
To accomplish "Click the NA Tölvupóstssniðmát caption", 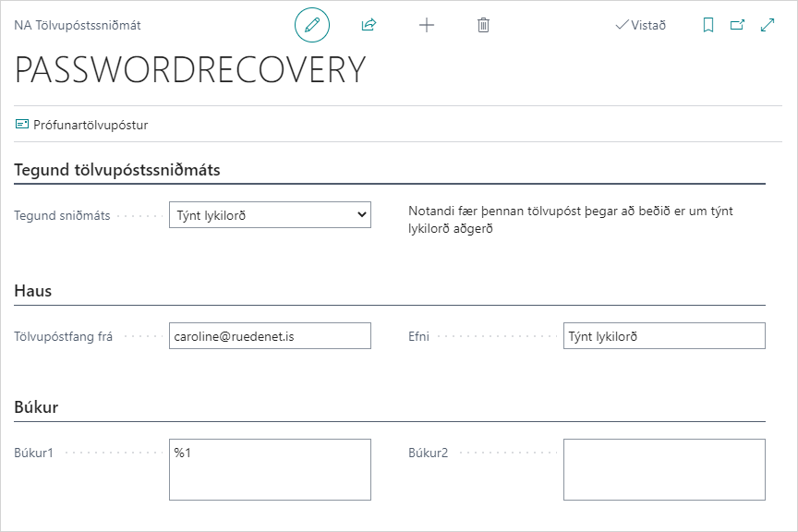I will point(78,26).
